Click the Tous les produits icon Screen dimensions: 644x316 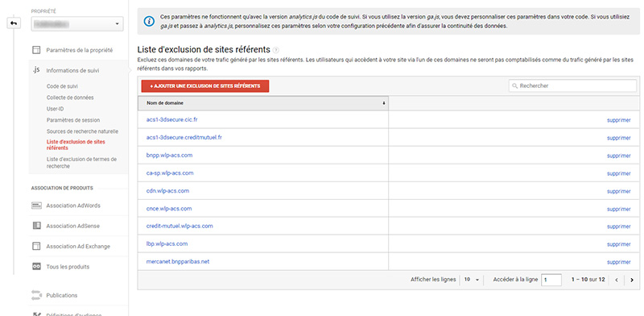click(x=36, y=267)
